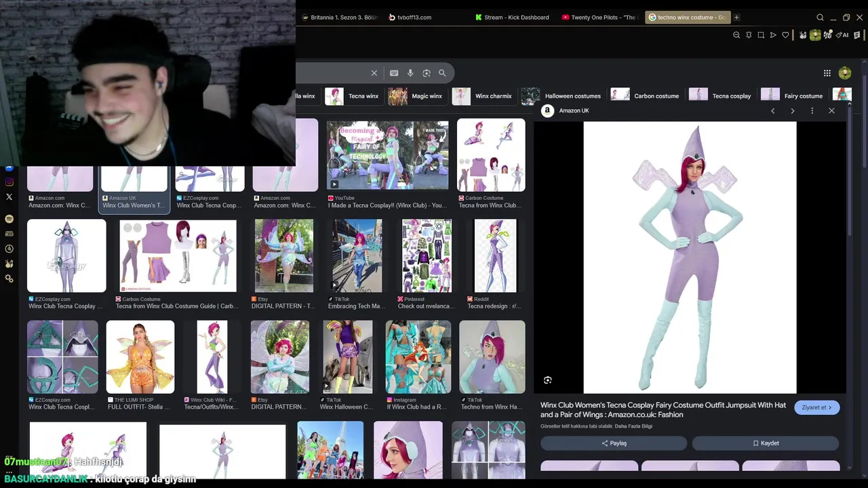Open Google apps grid
Screen dimensions: 868x488
coord(827,73)
